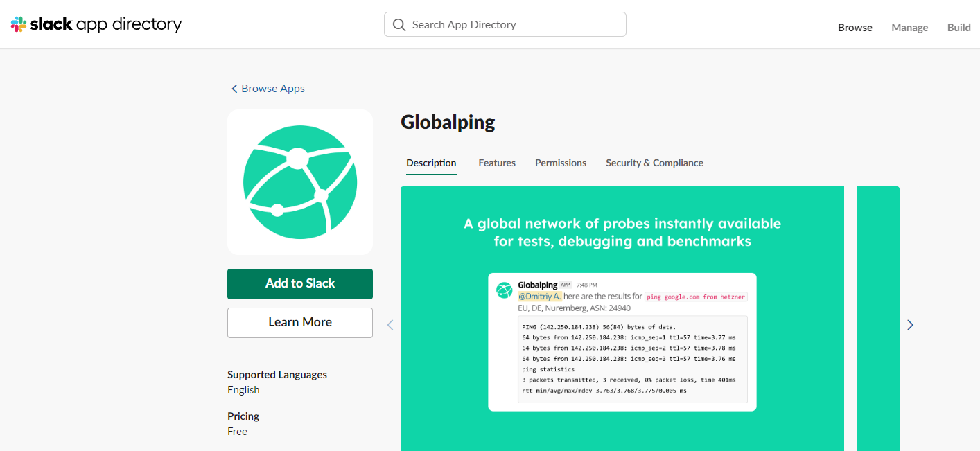This screenshot has width=980, height=451.
Task: Open the Manage navigation item
Action: 909,28
